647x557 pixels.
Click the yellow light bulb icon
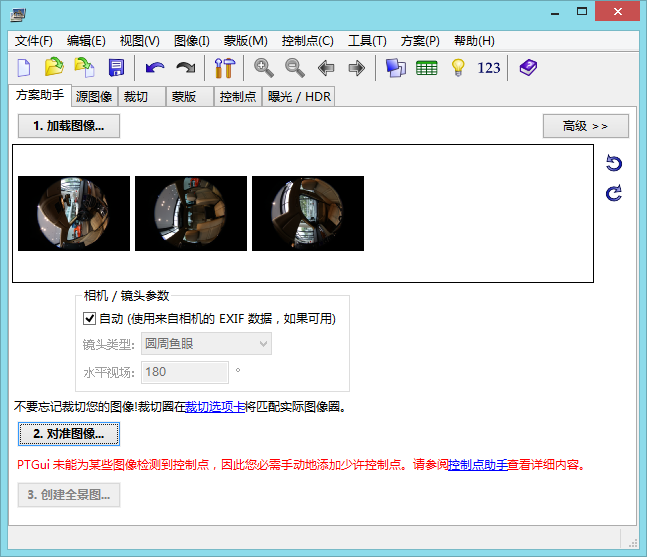point(458,68)
